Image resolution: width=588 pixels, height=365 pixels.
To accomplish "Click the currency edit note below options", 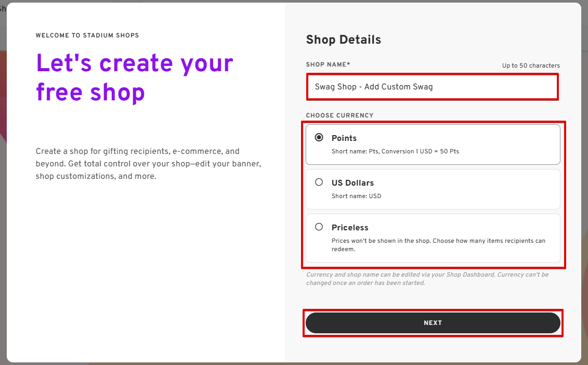I will pyautogui.click(x=427, y=279).
